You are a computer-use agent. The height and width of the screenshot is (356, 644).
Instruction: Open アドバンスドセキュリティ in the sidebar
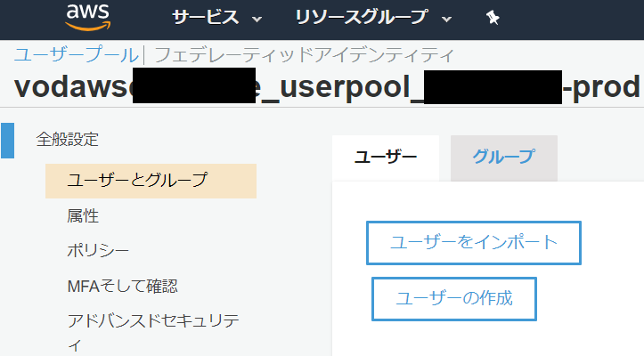[153, 332]
